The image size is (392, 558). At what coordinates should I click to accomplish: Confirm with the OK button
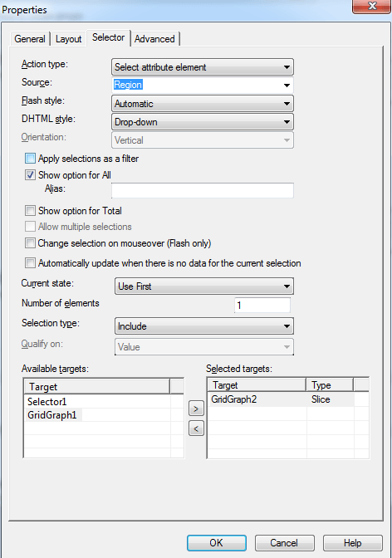217,543
